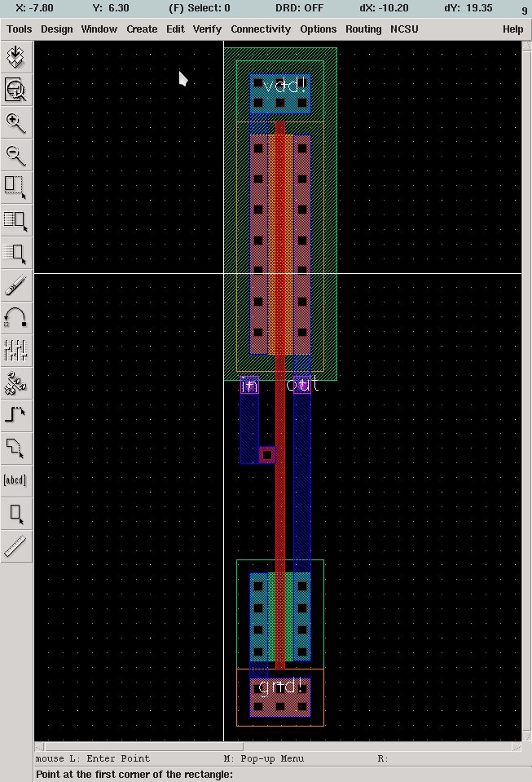532x782 pixels.
Task: Click the poly contact near input wire
Action: tap(267, 455)
